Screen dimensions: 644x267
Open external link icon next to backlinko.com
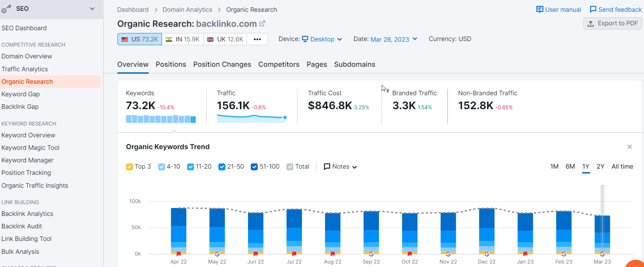[262, 24]
